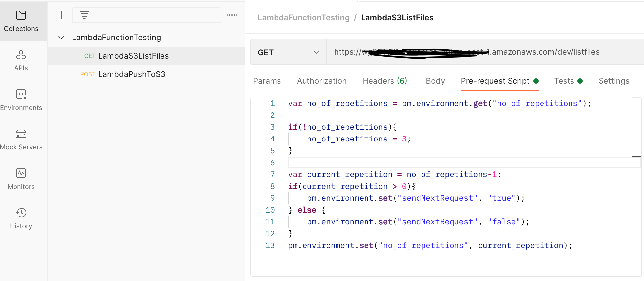The height and width of the screenshot is (281, 644).
Task: Open the Headers (6) tab
Action: click(x=385, y=81)
